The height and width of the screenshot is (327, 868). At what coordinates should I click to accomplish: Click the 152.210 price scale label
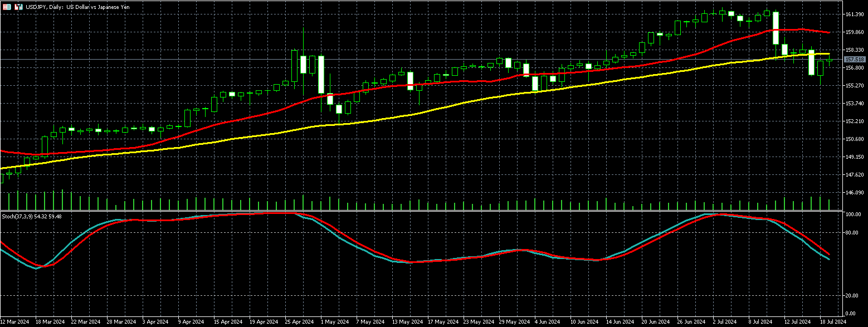pyautogui.click(x=854, y=121)
